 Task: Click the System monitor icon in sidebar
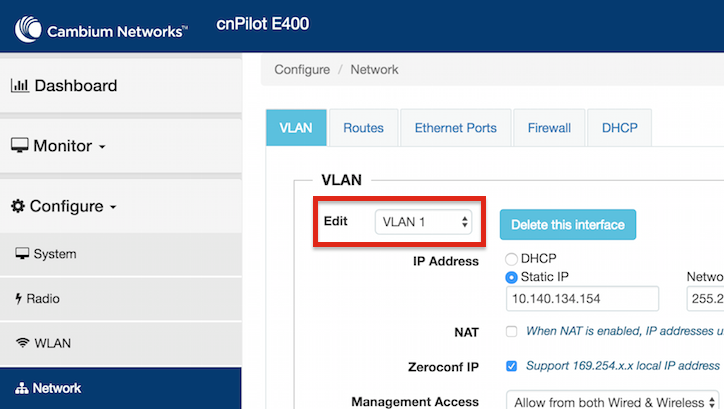pyautogui.click(x=22, y=254)
